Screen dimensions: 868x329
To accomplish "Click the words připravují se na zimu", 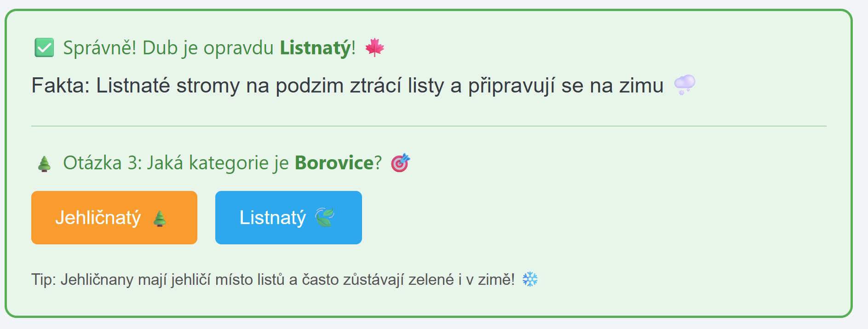I will point(566,86).
